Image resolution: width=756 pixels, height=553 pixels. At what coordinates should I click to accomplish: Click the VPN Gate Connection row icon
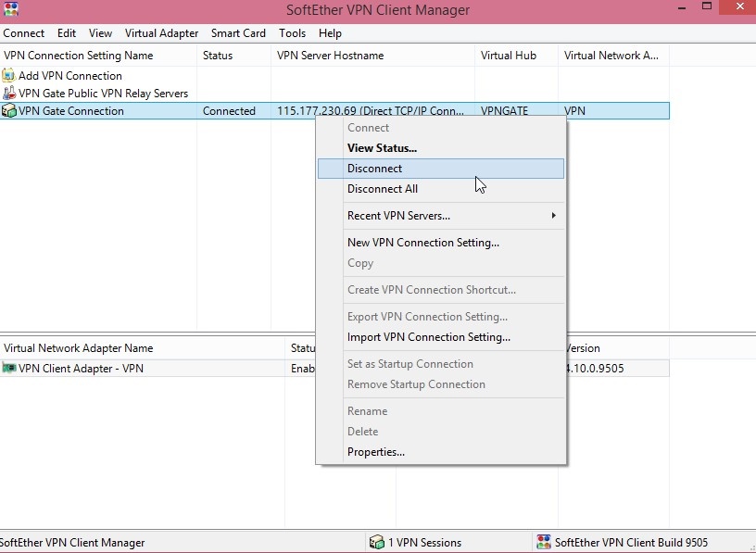8,111
